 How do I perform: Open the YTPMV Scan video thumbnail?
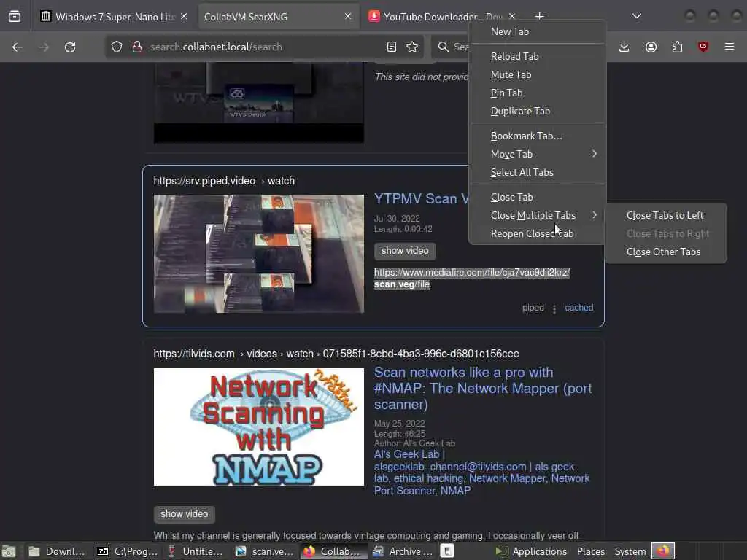[259, 254]
